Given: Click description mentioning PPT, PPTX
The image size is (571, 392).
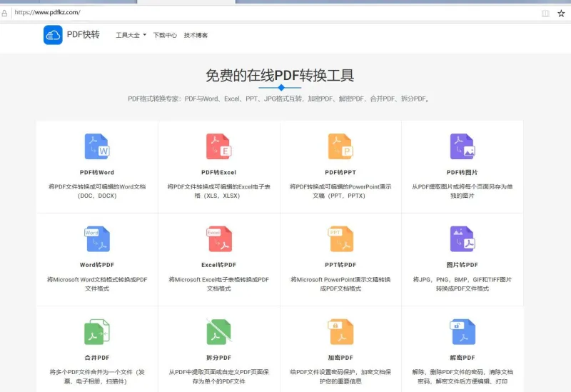Looking at the screenshot, I should [340, 191].
